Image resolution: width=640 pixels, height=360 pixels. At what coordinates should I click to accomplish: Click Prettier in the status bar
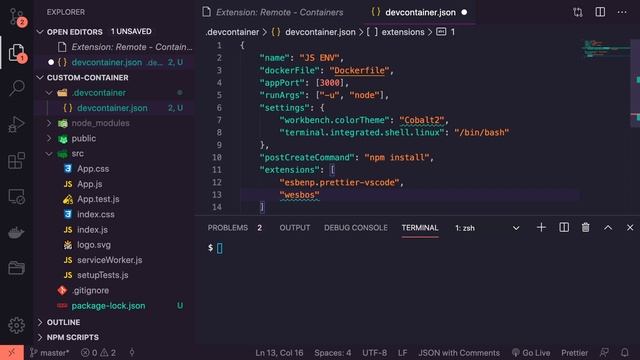[574, 353]
